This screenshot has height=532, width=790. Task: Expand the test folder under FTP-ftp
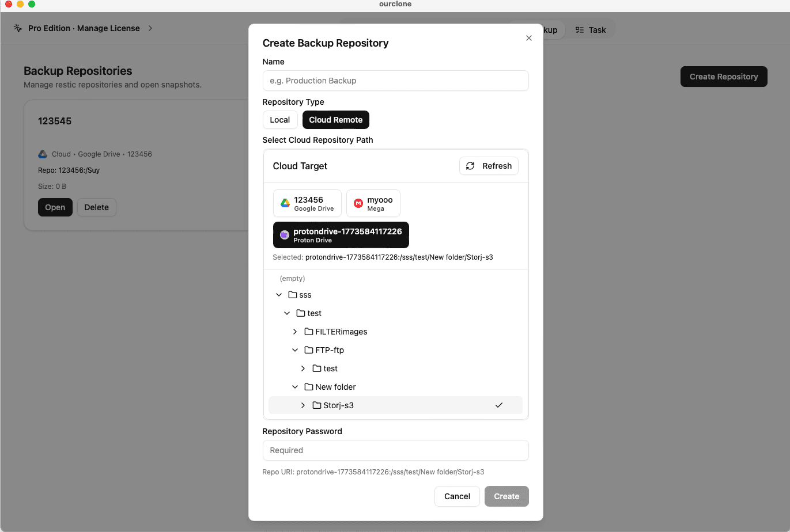pyautogui.click(x=303, y=368)
